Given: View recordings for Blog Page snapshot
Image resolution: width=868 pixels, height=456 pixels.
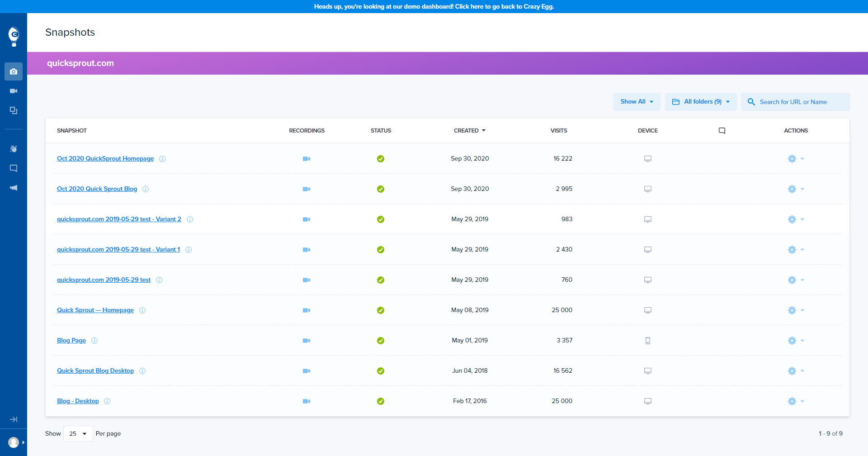Looking at the screenshot, I should pyautogui.click(x=307, y=341).
